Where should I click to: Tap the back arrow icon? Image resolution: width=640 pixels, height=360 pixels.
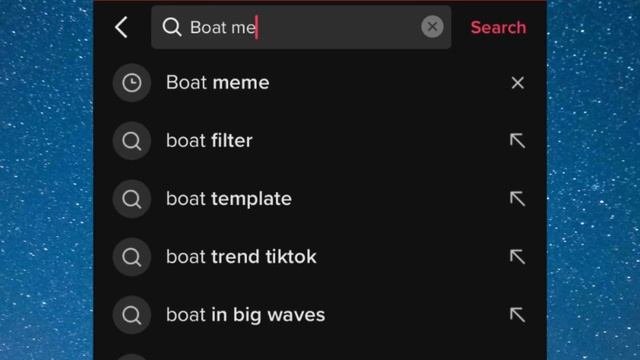click(x=121, y=27)
